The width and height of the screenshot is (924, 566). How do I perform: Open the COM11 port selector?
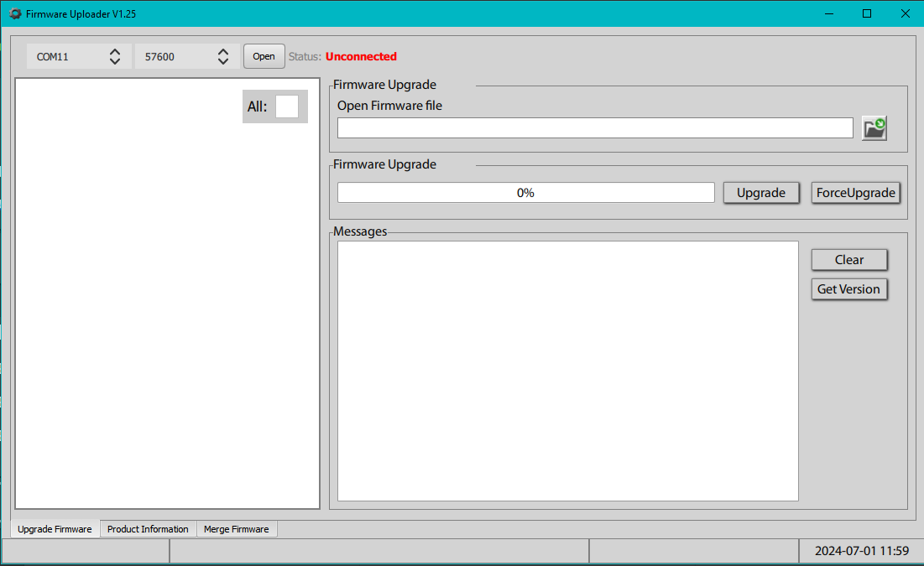pyautogui.click(x=67, y=56)
